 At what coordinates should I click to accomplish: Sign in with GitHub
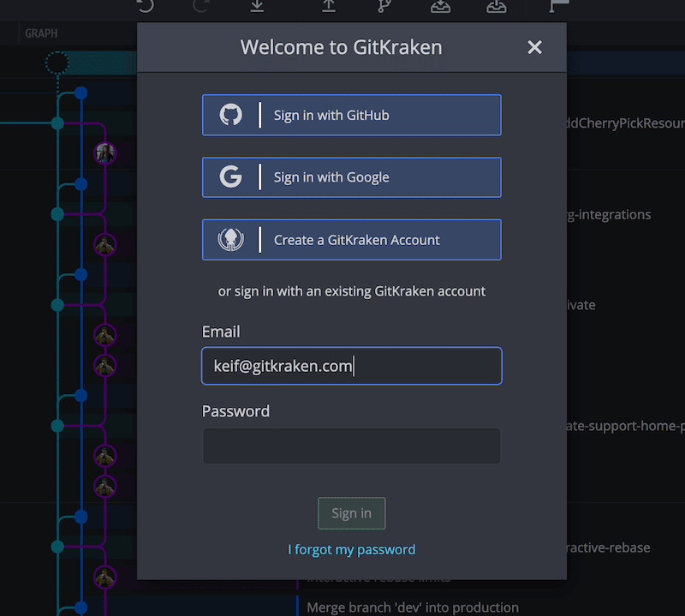click(351, 115)
